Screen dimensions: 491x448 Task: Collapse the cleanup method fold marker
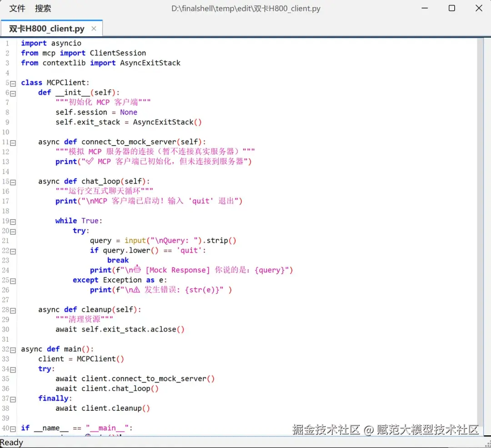coord(13,311)
